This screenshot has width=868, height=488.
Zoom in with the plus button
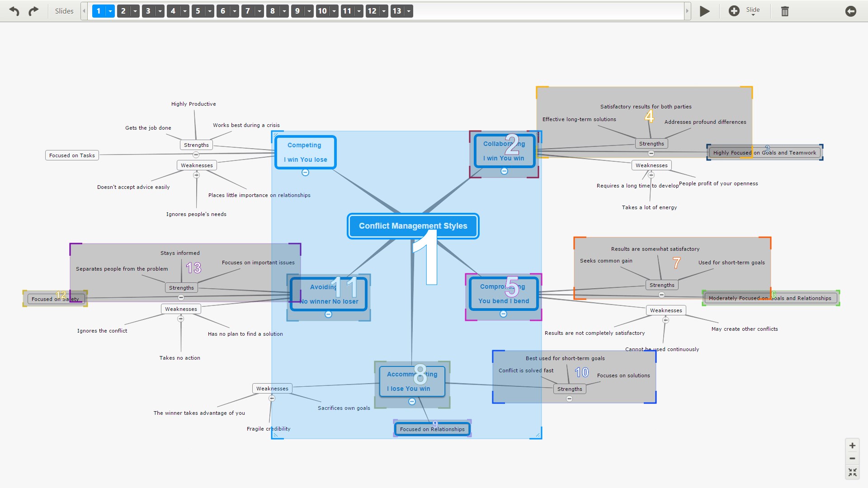tap(852, 446)
